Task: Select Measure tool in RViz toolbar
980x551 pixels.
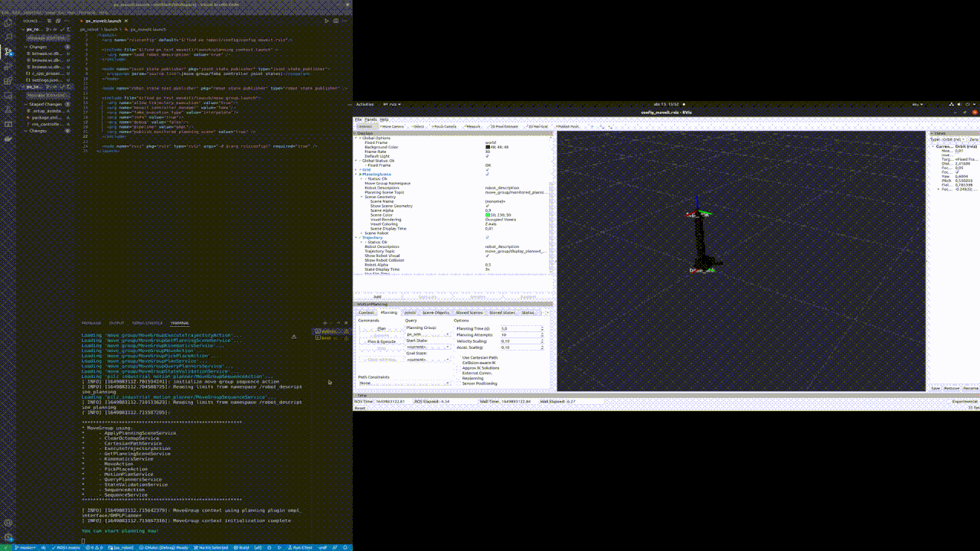Action: [x=471, y=126]
